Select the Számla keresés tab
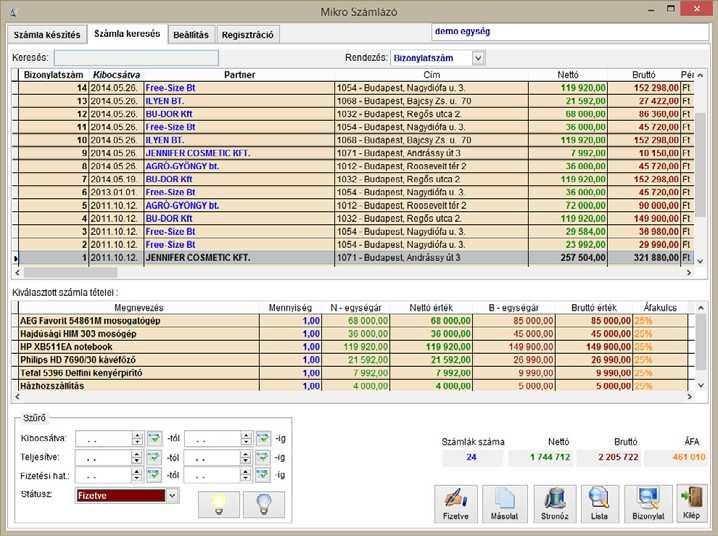This screenshot has width=718, height=536. point(127,34)
